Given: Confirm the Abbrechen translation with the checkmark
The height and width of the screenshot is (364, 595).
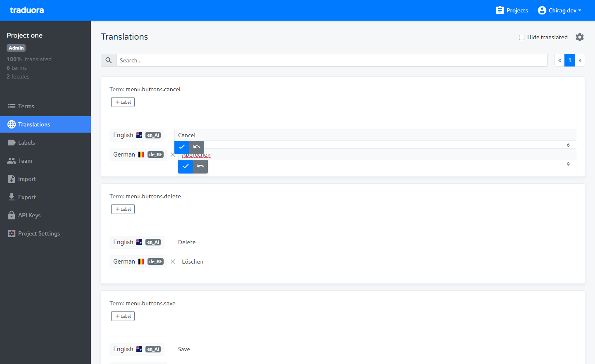Looking at the screenshot, I should click(x=186, y=167).
